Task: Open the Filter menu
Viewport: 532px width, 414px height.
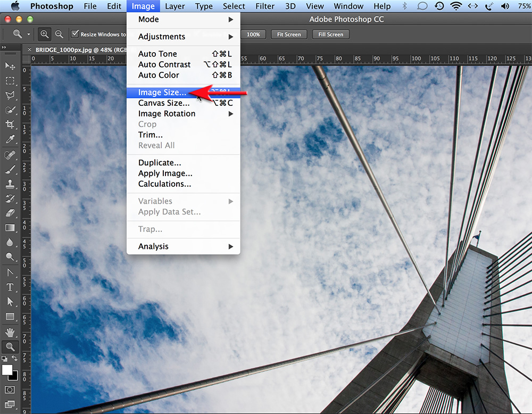Action: tap(264, 6)
